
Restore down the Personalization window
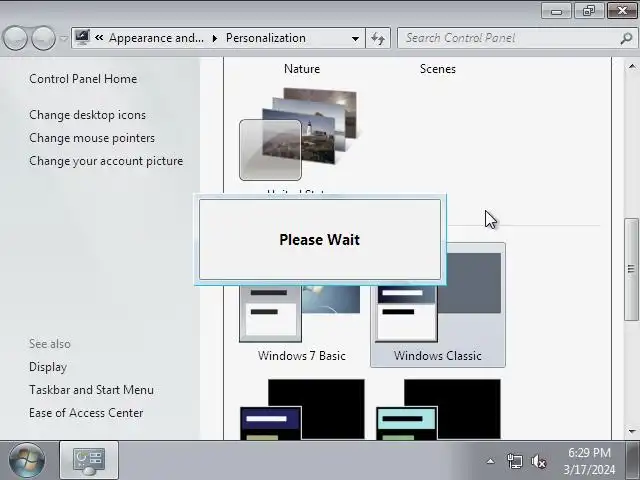(589, 11)
